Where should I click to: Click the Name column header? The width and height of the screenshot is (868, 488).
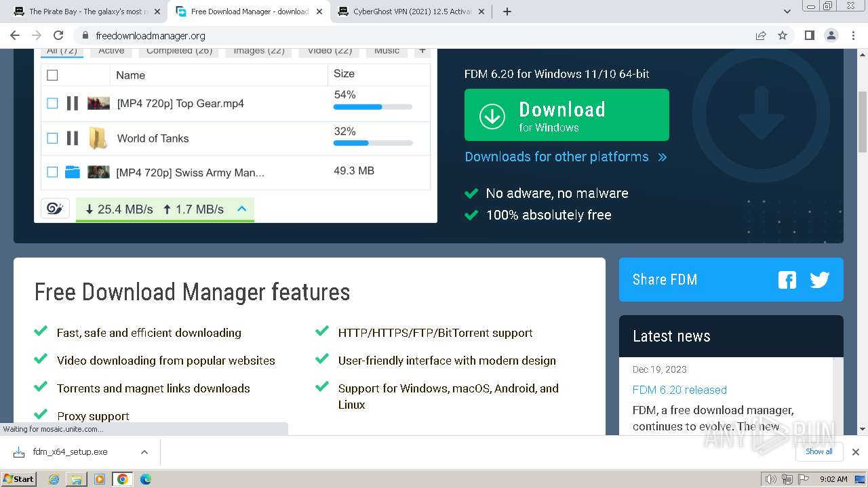pos(130,75)
